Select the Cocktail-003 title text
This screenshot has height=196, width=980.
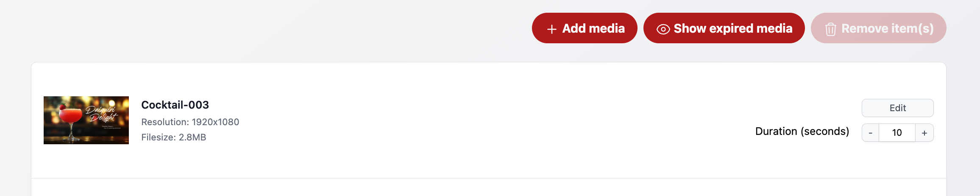[175, 105]
